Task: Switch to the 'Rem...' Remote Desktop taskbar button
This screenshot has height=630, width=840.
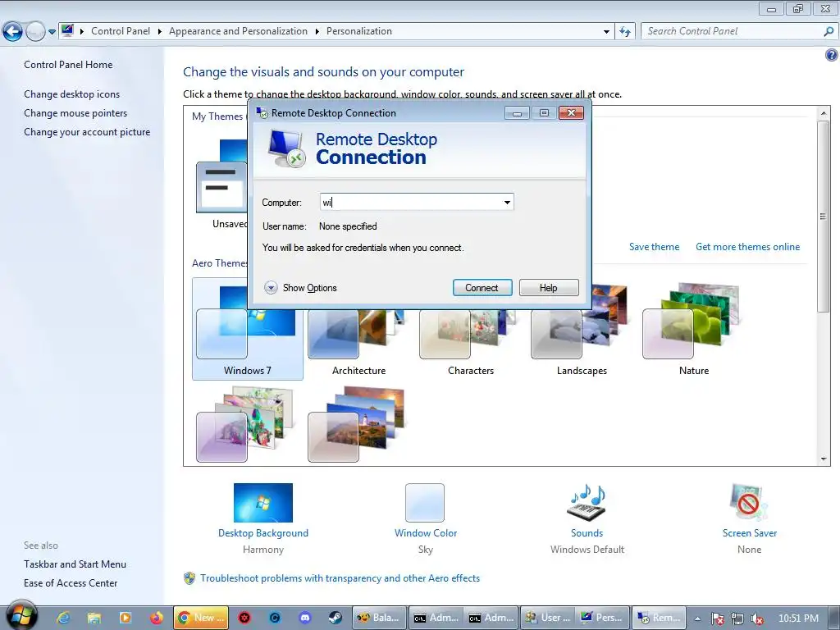Action: (659, 618)
